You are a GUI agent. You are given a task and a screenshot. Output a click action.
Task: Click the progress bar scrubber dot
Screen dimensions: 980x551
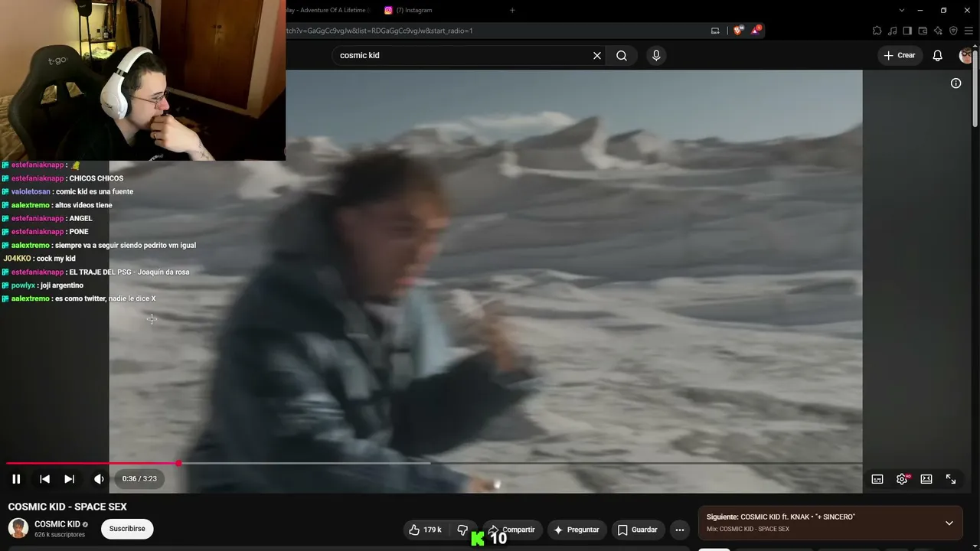[178, 463]
